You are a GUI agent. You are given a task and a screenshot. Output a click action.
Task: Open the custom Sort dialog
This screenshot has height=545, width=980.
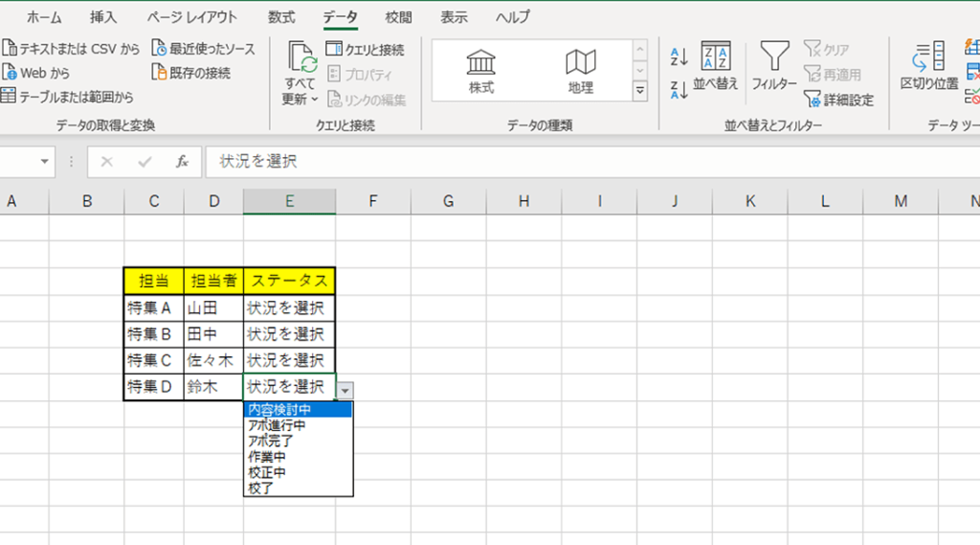coord(716,66)
